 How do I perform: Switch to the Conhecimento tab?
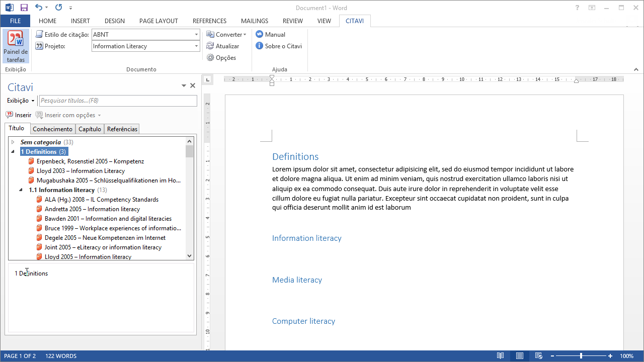click(x=52, y=129)
